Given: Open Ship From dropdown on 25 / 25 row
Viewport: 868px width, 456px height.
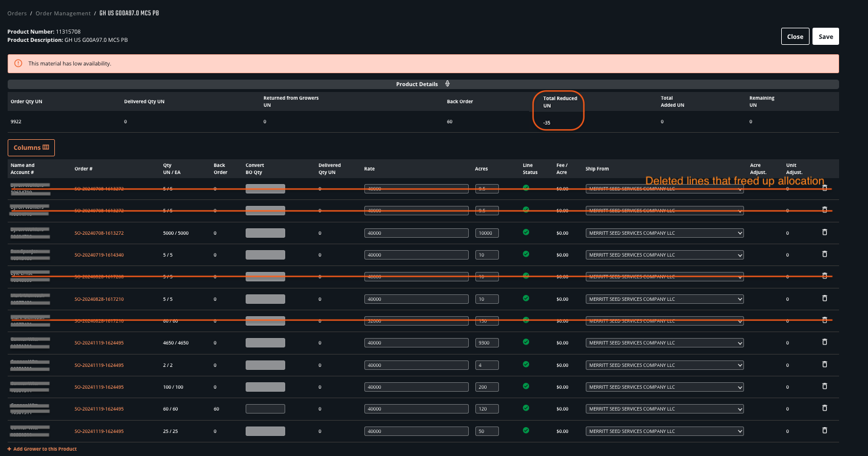Looking at the screenshot, I should point(664,431).
